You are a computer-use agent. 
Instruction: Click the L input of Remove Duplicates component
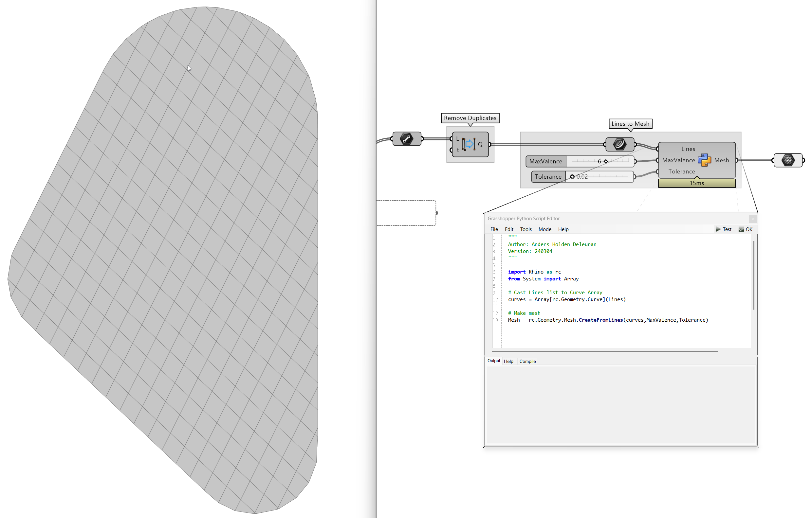point(457,139)
